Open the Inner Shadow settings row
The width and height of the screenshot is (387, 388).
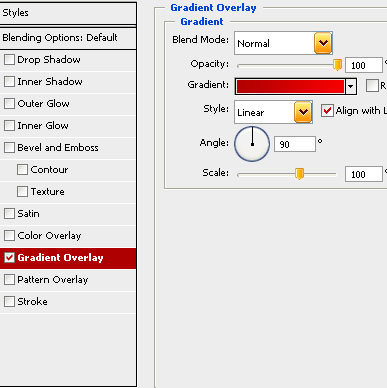pyautogui.click(x=68, y=82)
